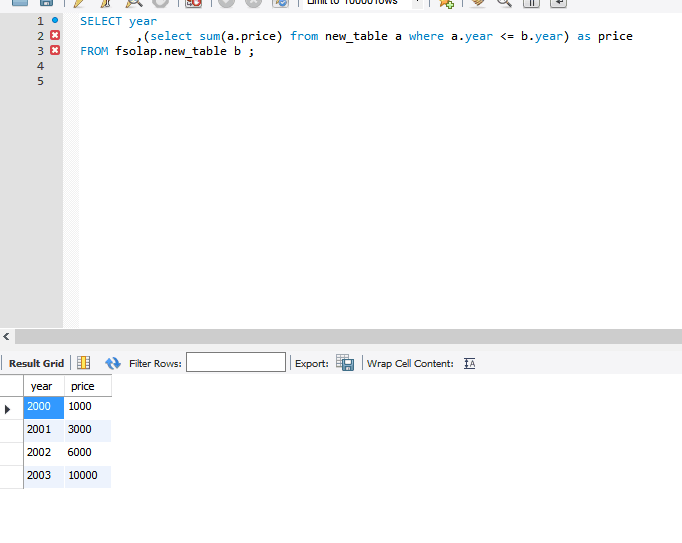Click the save snippet star icon
The image size is (682, 543).
point(446,3)
